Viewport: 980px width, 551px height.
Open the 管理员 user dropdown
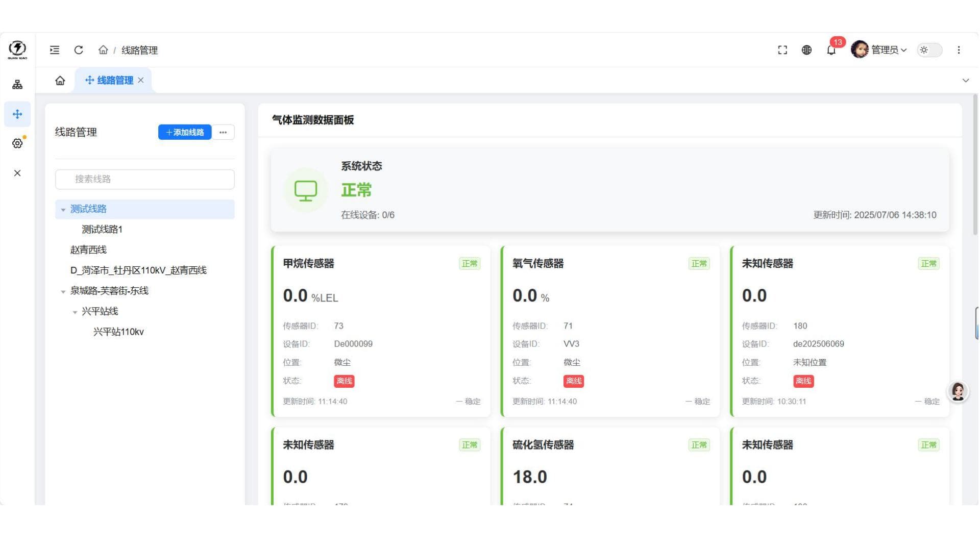tap(889, 50)
